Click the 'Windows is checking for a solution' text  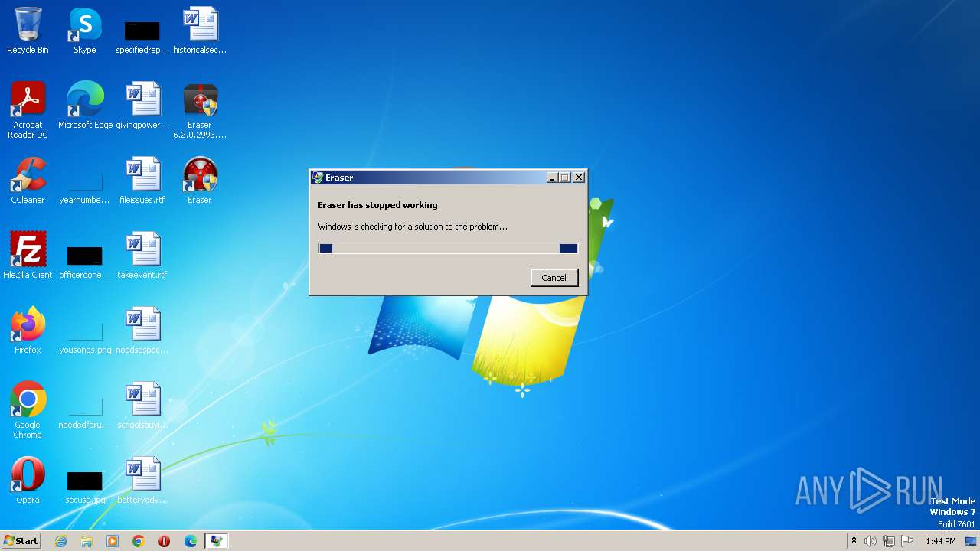(x=413, y=227)
